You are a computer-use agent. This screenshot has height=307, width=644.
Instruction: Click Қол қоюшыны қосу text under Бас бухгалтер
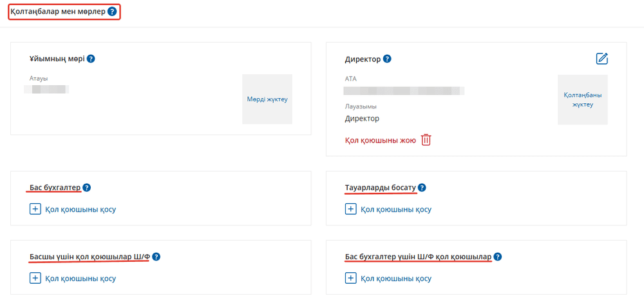pyautogui.click(x=80, y=209)
